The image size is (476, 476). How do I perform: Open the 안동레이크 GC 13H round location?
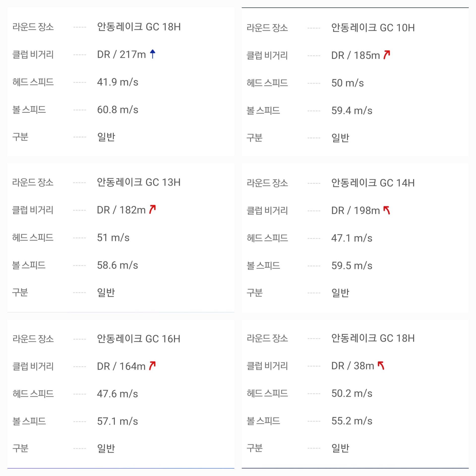point(139,182)
